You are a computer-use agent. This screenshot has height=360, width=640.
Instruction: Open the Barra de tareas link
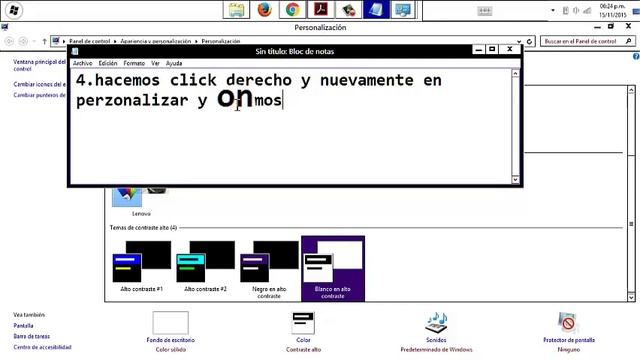pos(31,336)
